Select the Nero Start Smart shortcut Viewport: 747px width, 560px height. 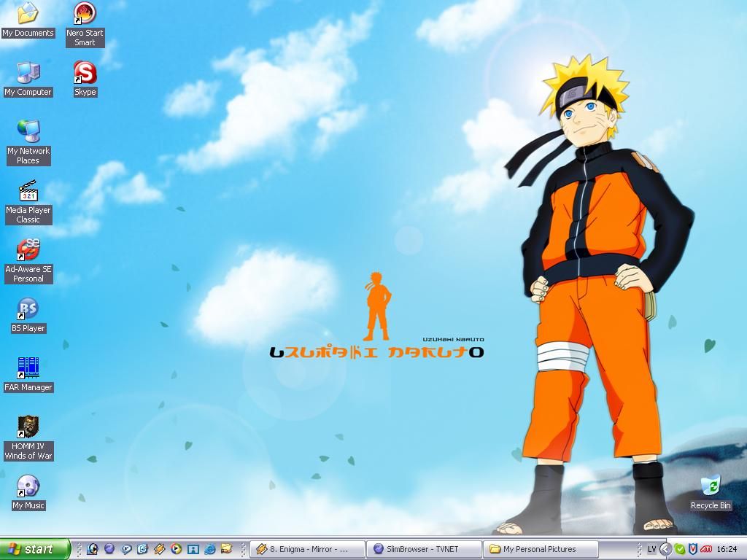coord(85,24)
